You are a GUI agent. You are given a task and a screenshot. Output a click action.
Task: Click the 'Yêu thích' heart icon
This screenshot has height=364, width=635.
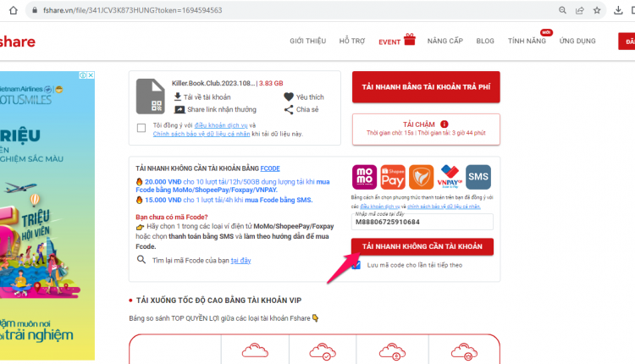click(289, 97)
